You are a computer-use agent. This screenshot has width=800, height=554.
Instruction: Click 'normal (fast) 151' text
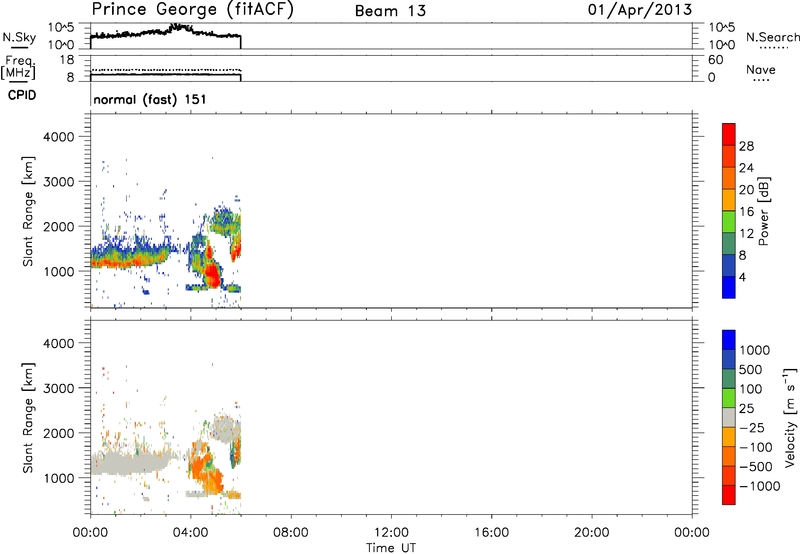coord(150,99)
